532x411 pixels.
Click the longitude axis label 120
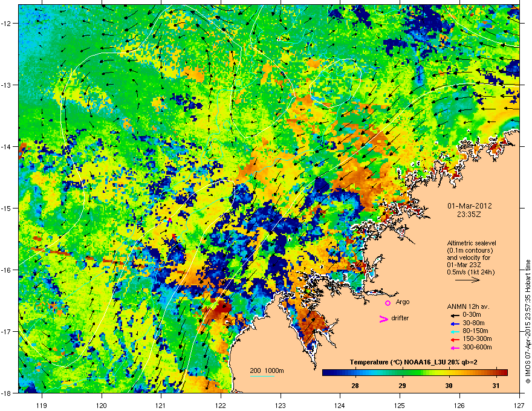coord(102,405)
